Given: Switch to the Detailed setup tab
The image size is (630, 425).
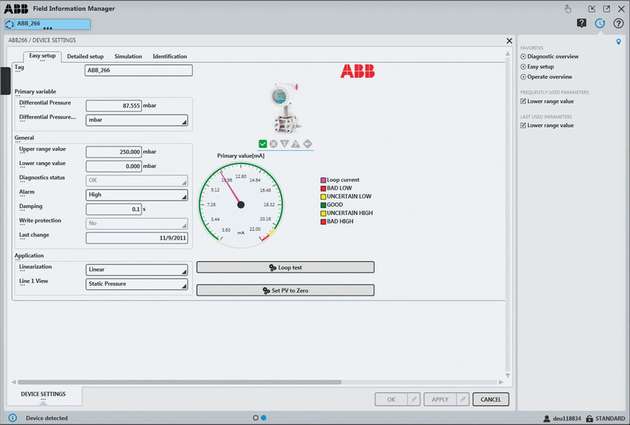Looking at the screenshot, I should coord(85,56).
